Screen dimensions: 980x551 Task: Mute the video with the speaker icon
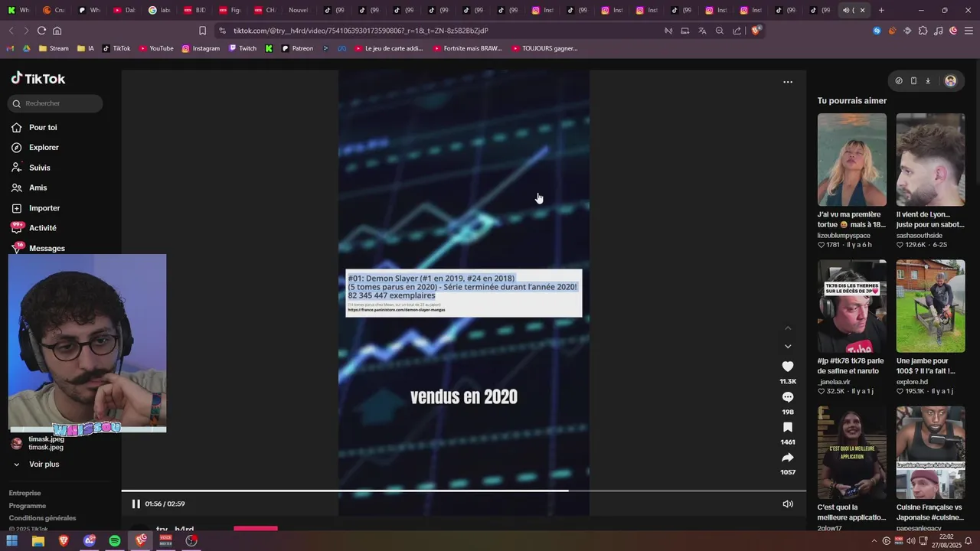tap(788, 504)
